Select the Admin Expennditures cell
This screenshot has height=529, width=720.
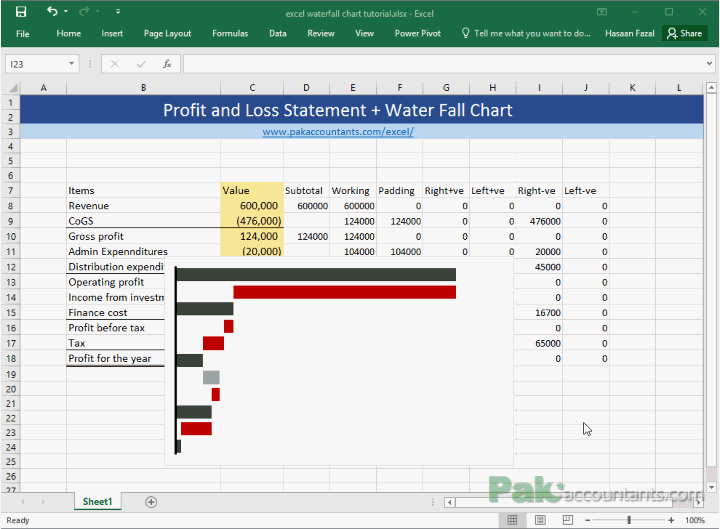143,252
